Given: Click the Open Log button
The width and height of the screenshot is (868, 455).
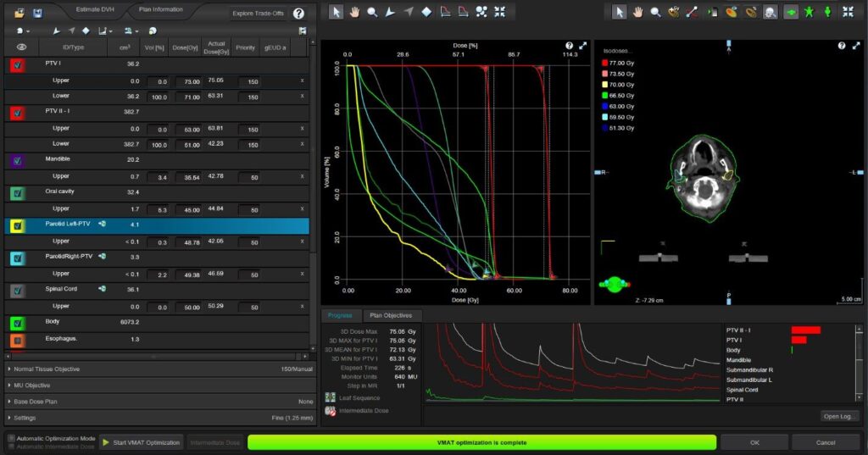Looking at the screenshot, I should (x=840, y=416).
